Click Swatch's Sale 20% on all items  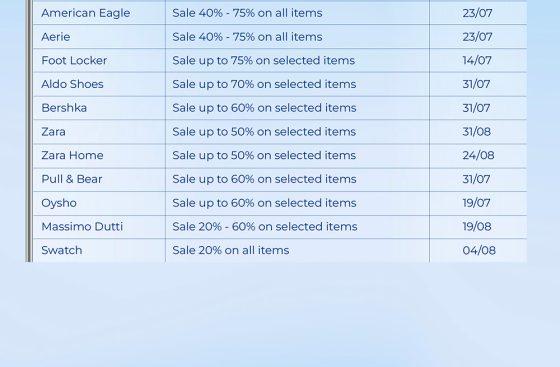point(231,250)
